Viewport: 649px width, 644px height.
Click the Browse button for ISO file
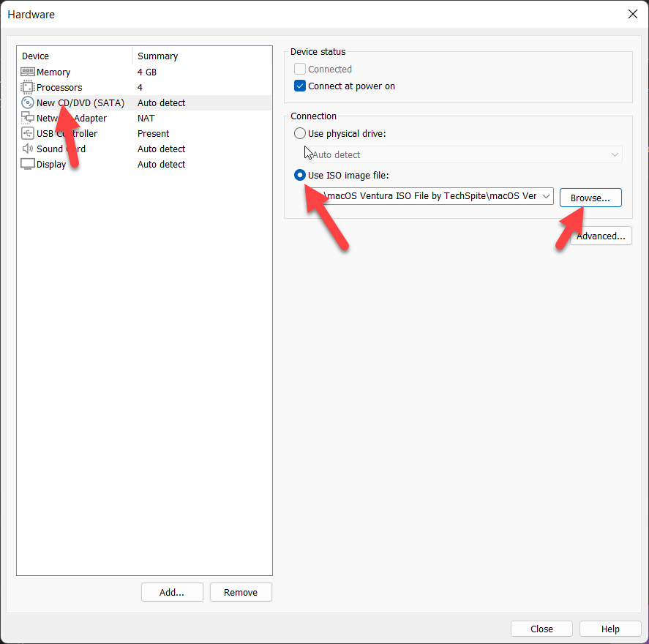coord(590,198)
